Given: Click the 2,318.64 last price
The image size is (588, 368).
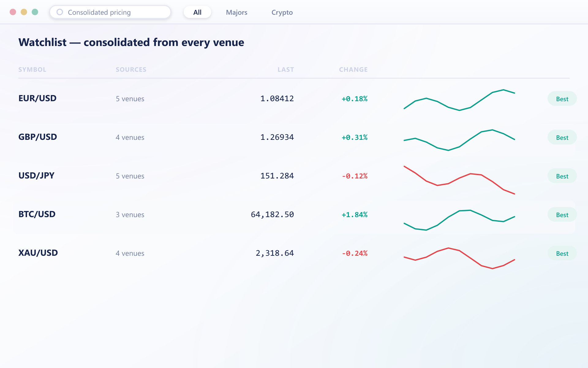Looking at the screenshot, I should pyautogui.click(x=275, y=253).
